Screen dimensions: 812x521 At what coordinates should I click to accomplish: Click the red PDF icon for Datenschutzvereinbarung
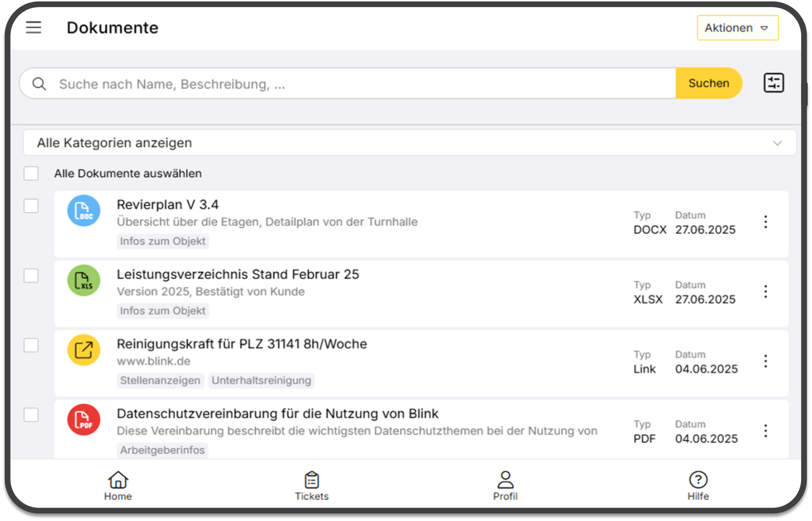(x=84, y=420)
